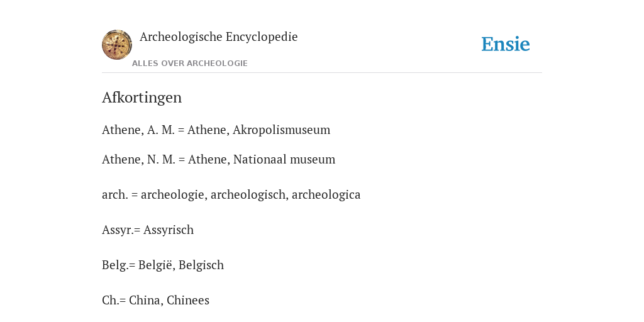Click the word archeologica

pyautogui.click(x=326, y=195)
